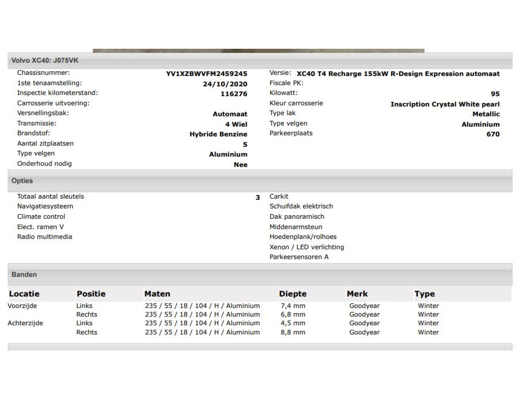Click the Diepte column header
The image size is (532, 399).
click(x=293, y=294)
